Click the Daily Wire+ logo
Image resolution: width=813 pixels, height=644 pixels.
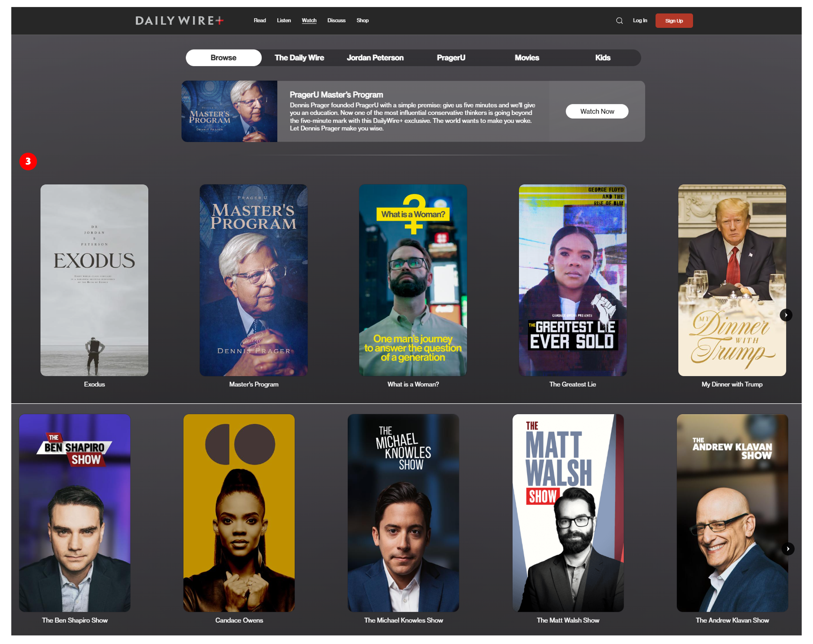tap(179, 20)
